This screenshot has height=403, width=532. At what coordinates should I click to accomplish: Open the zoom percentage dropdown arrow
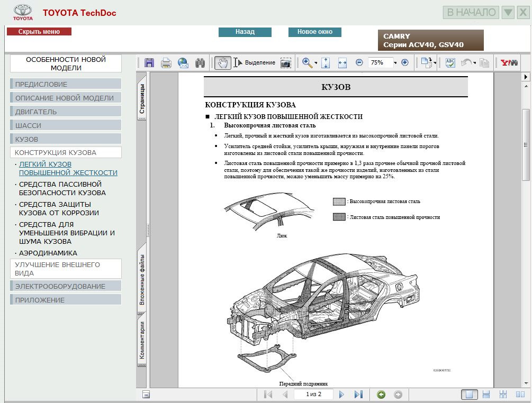[395, 62]
